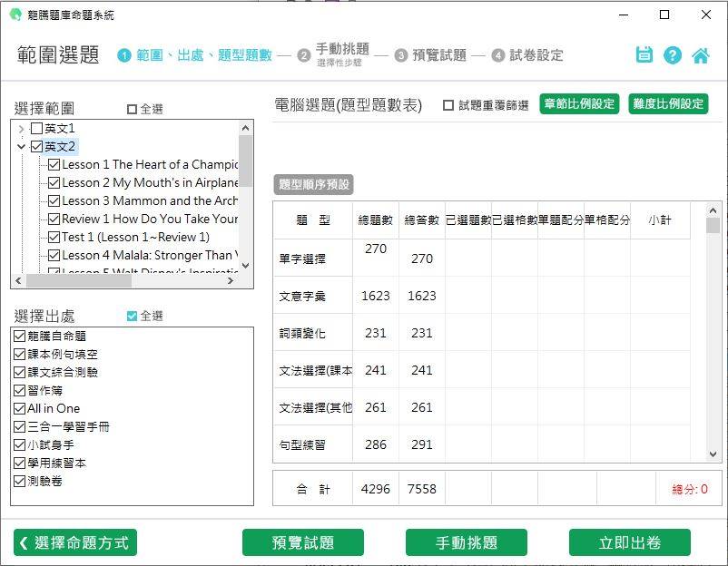Viewport: 728px width, 566px height.
Task: Expand the 英文1 tree node
Action: tap(21, 129)
